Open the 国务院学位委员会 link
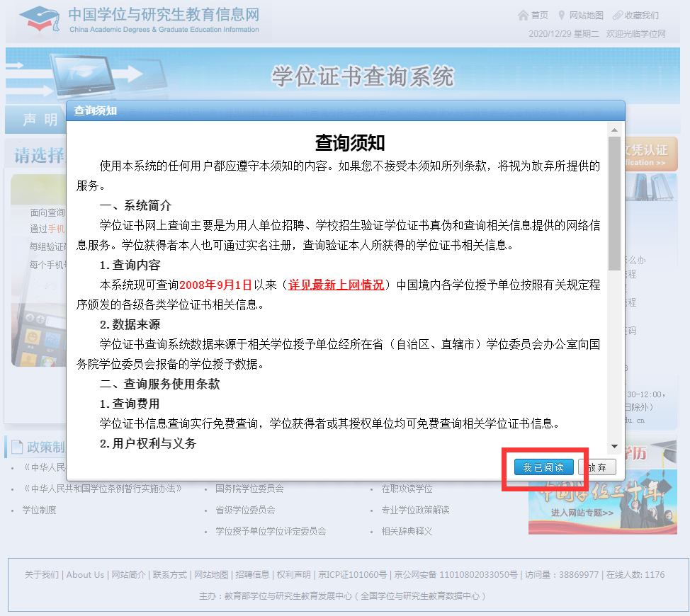690x616 pixels. [x=250, y=489]
